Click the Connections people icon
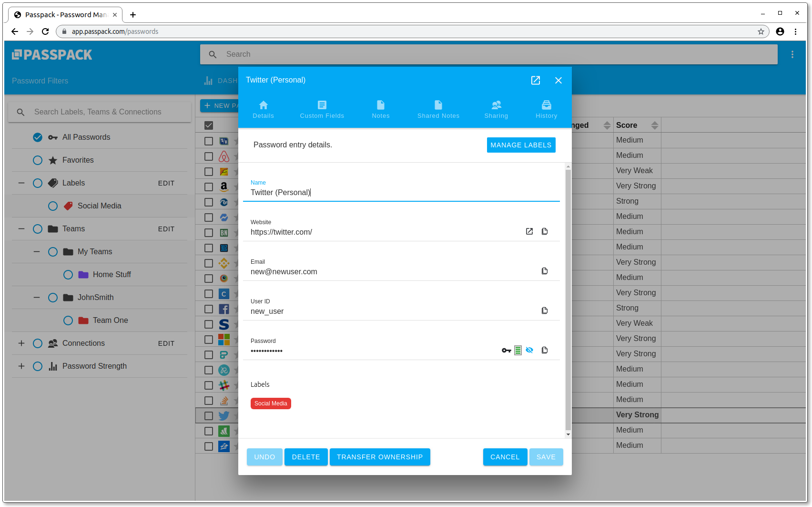Screen dimensions: 812x507 click(53, 343)
